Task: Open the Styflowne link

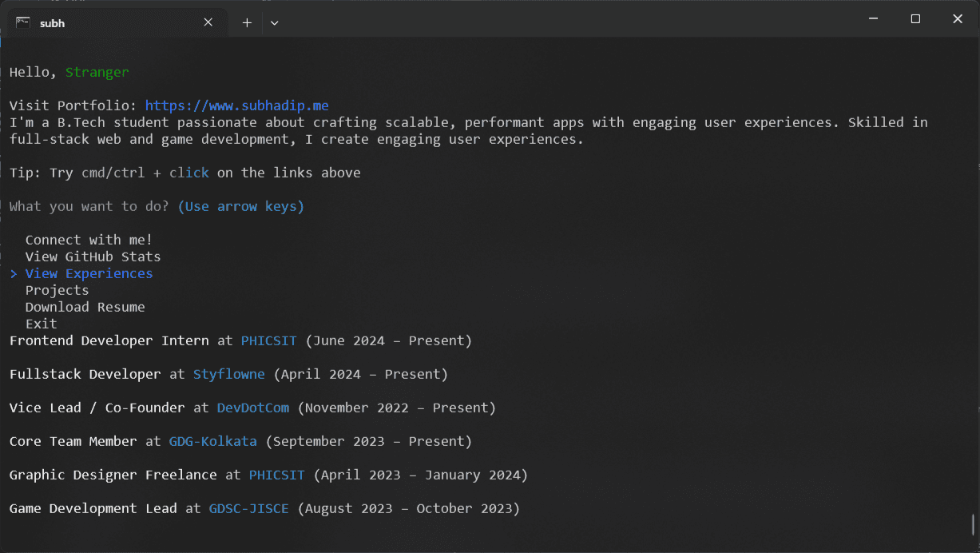Action: pos(229,374)
